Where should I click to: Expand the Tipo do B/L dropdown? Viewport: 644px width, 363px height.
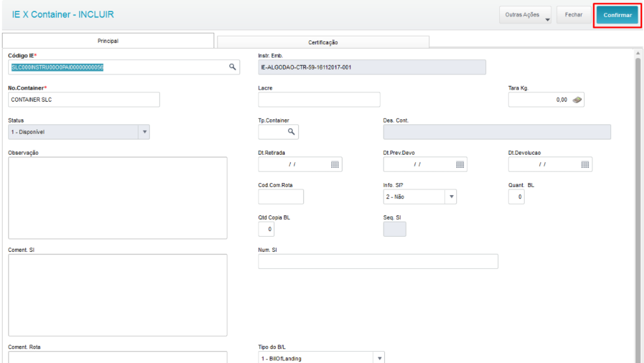pyautogui.click(x=379, y=358)
